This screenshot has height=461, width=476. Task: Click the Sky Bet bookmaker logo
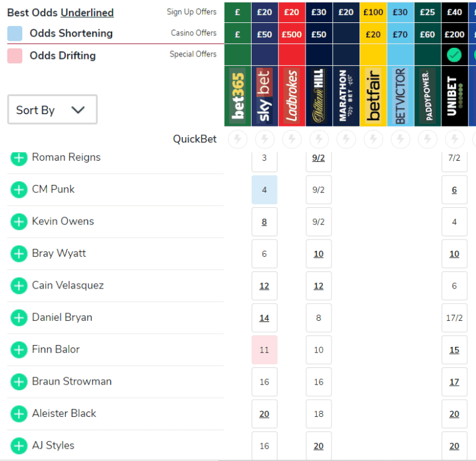pyautogui.click(x=265, y=96)
